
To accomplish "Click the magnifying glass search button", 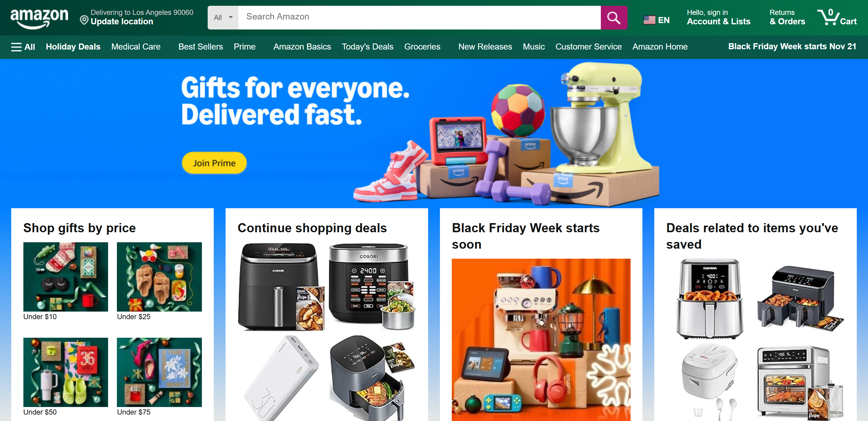I will (x=614, y=18).
